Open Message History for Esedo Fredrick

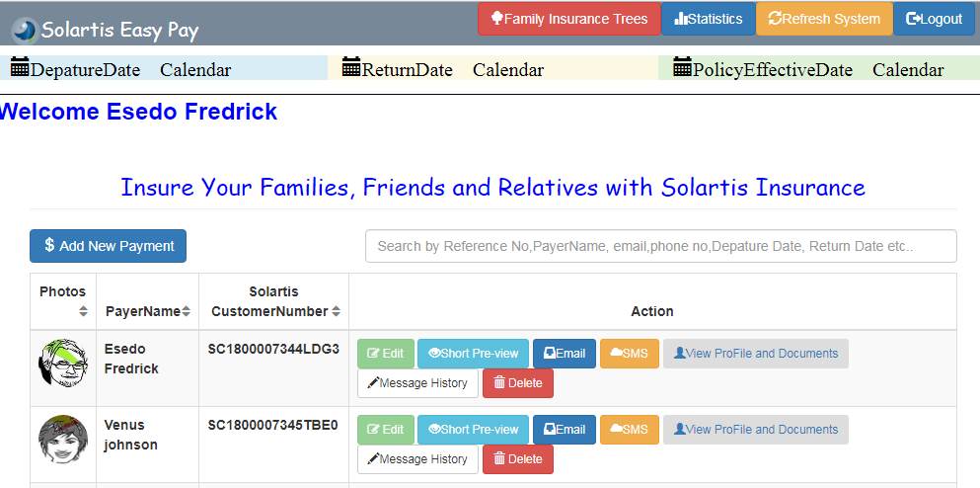[x=417, y=383]
